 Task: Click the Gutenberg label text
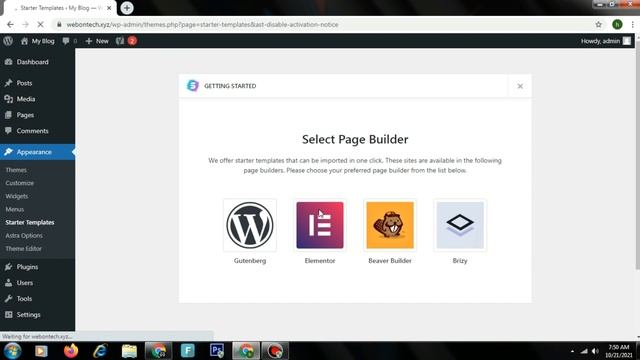click(x=250, y=260)
